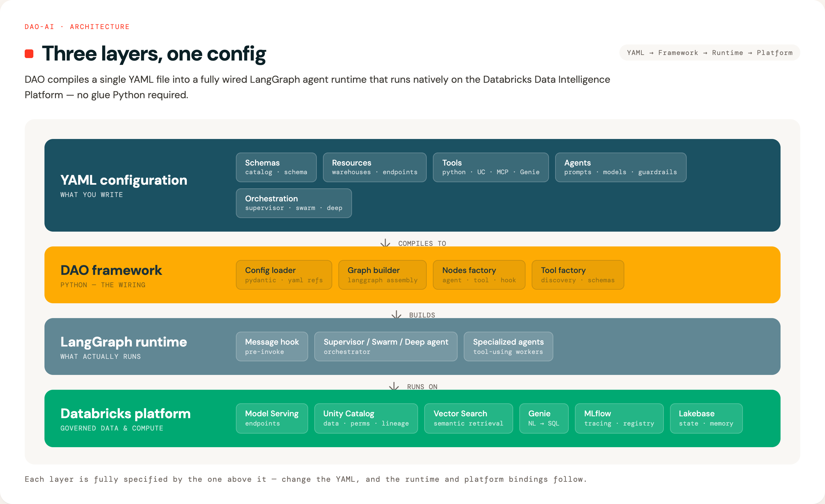This screenshot has width=825, height=504.
Task: Click the BUILDS label
Action: pos(422,315)
